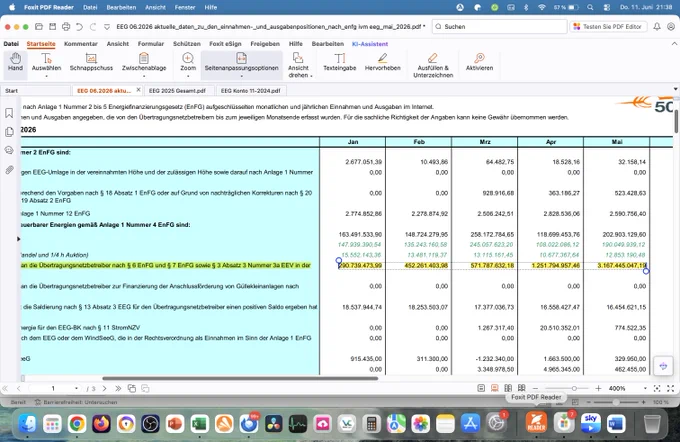Open the KI-Assistent tab
Image resolution: width=680 pixels, height=442 pixels.
point(370,44)
